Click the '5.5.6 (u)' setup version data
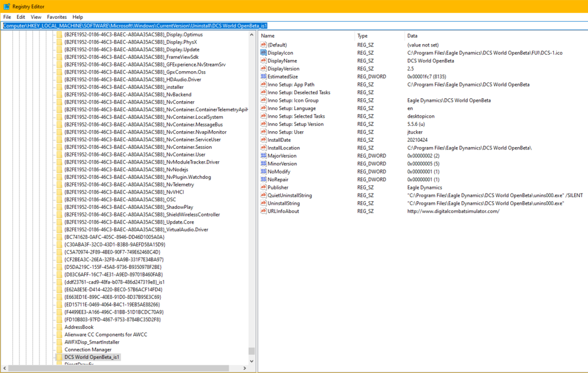The height and width of the screenshot is (373, 588). (416, 124)
